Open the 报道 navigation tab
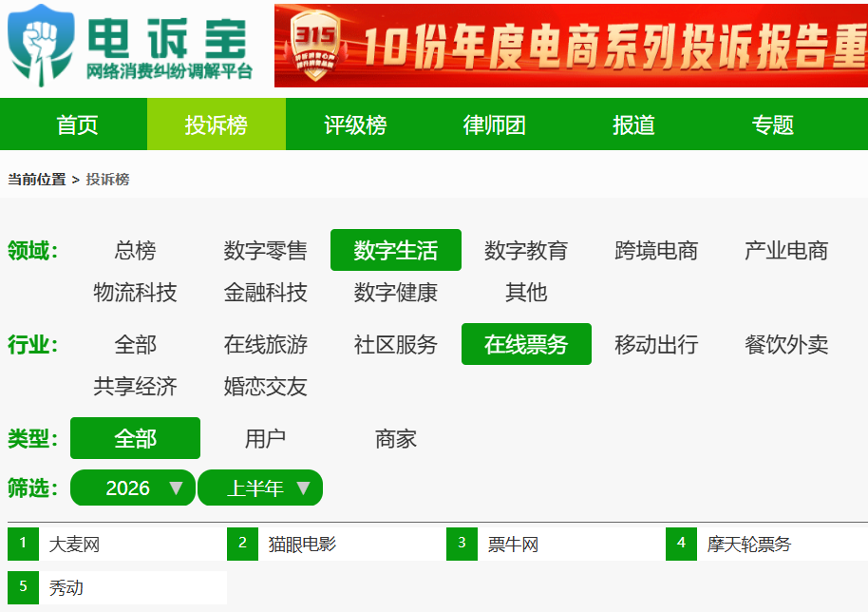868x612 pixels. point(633,124)
